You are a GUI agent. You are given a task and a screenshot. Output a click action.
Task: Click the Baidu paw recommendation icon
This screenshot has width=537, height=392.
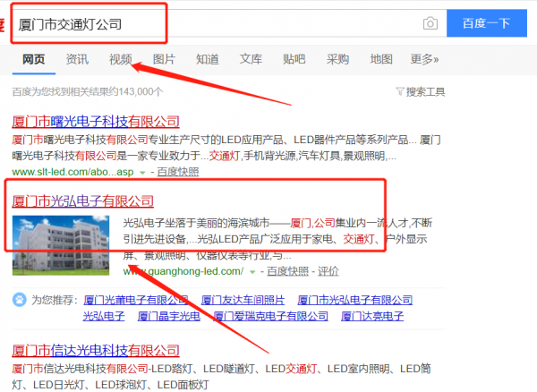click(x=20, y=300)
